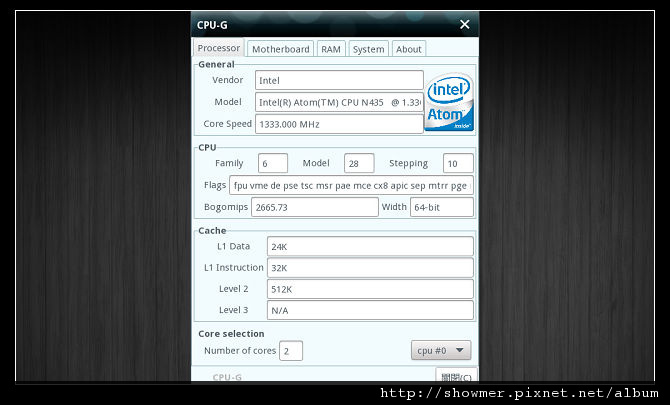Close the CPU-G window with X
Viewport: 670px width, 405px height.
(x=464, y=25)
